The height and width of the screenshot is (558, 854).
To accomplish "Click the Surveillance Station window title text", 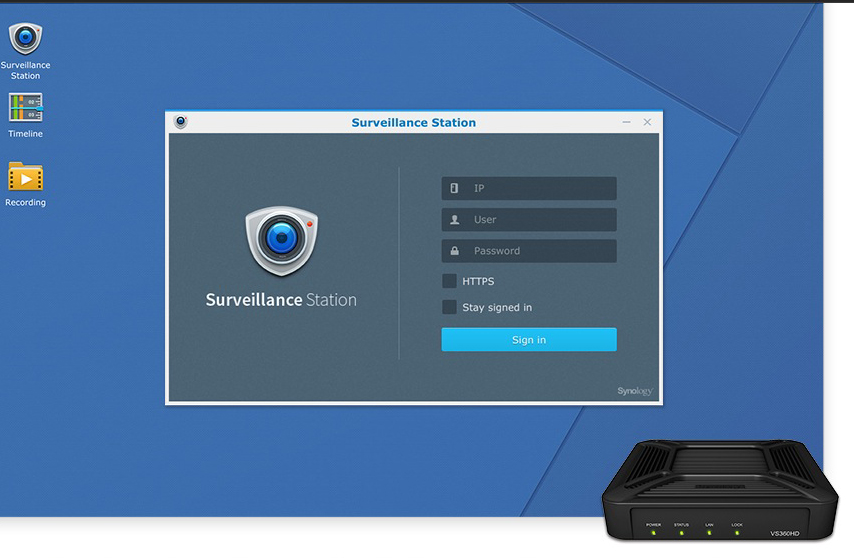I will pos(413,123).
